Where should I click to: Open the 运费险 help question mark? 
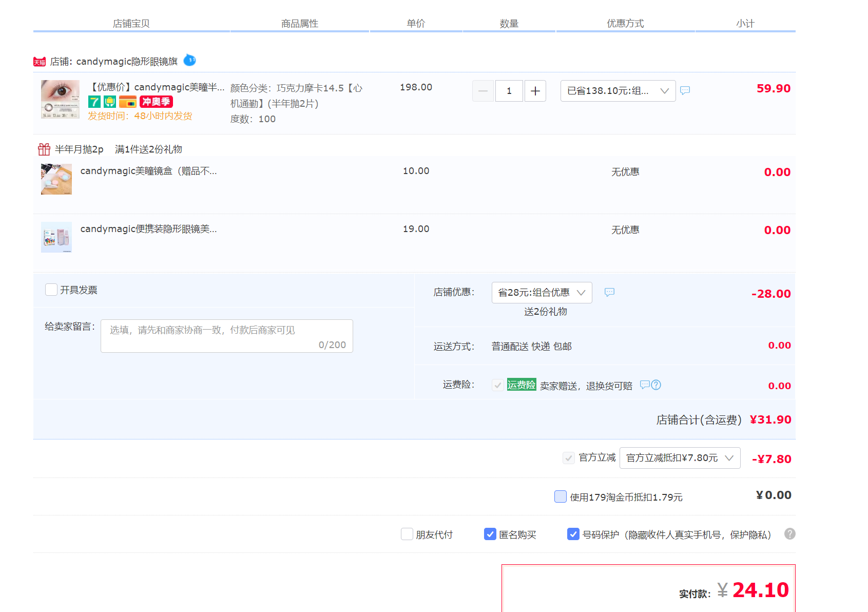coord(656,385)
